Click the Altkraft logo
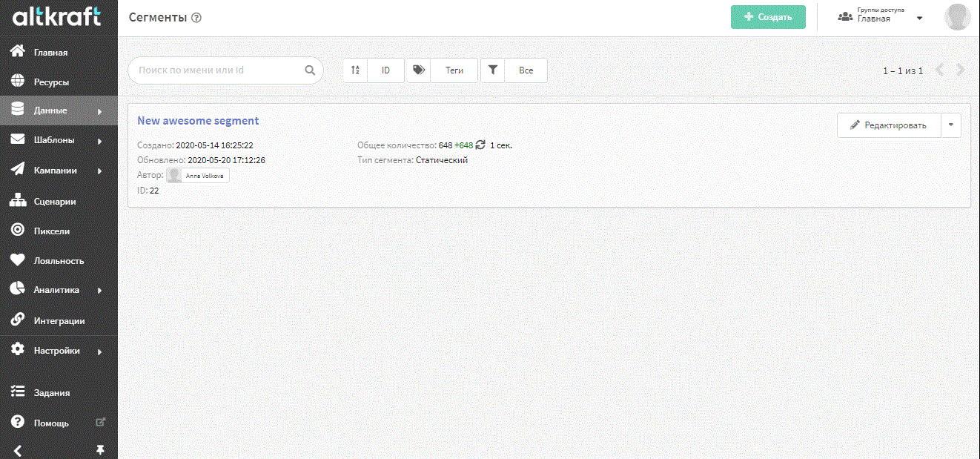The width and height of the screenshot is (980, 459). point(56,17)
